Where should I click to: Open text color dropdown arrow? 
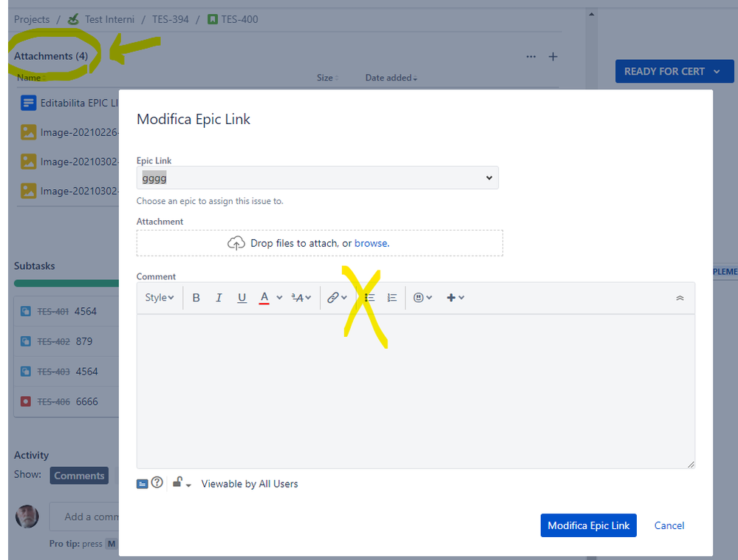(279, 298)
